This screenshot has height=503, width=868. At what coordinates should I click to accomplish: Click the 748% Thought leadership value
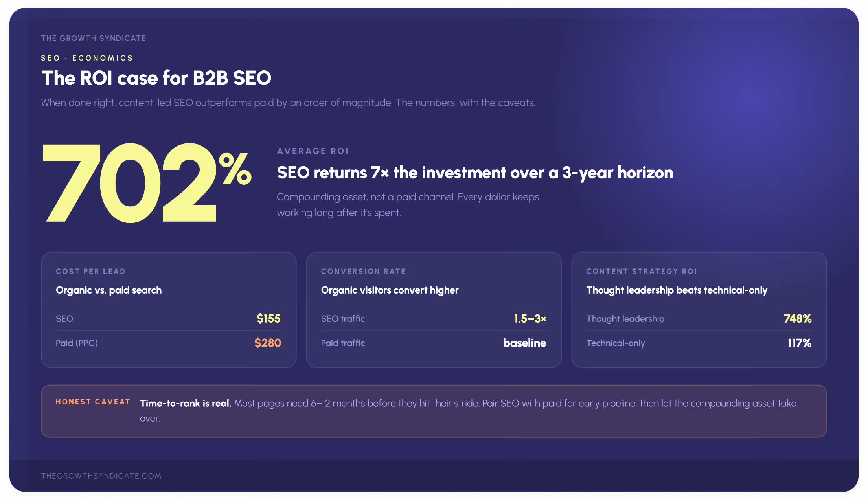click(x=798, y=319)
